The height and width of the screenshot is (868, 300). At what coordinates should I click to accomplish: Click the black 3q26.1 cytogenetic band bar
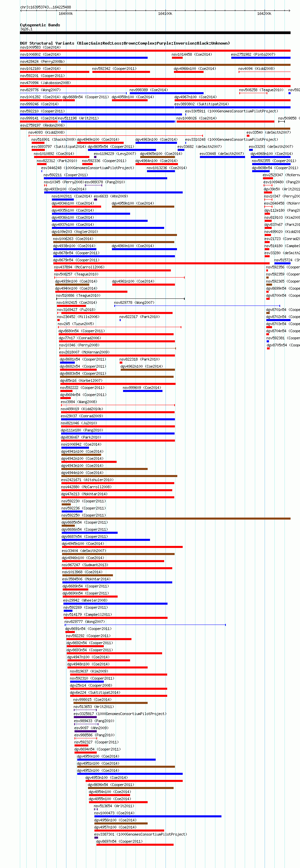tap(155, 33)
